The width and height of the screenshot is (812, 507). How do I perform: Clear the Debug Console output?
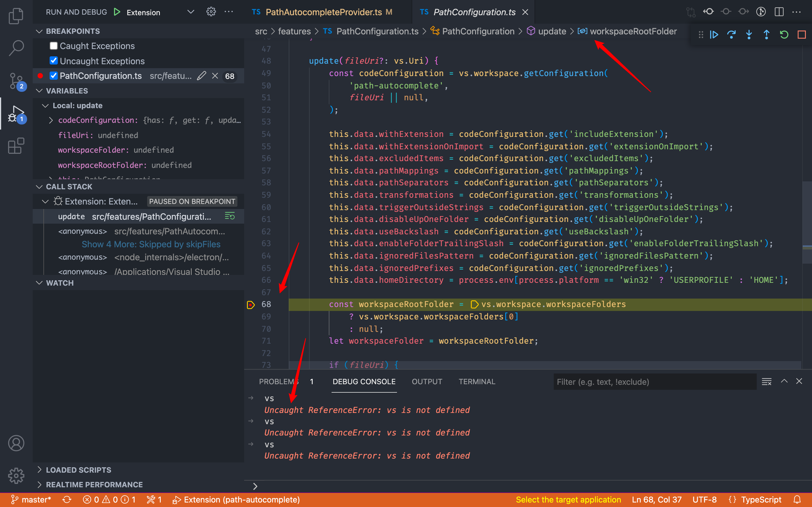pyautogui.click(x=767, y=382)
